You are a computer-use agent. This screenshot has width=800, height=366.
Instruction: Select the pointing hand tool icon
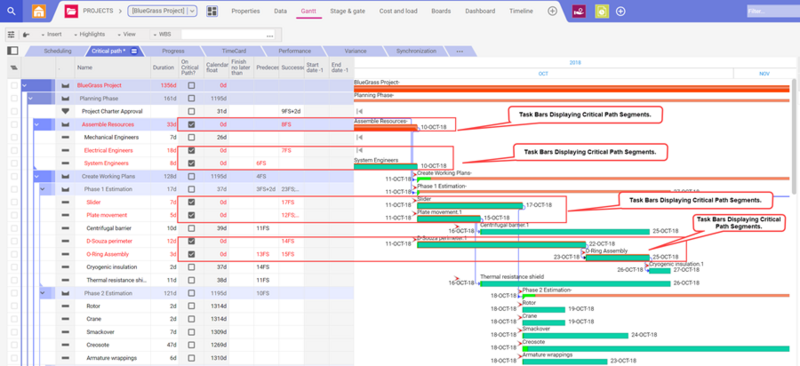pyautogui.click(x=26, y=34)
